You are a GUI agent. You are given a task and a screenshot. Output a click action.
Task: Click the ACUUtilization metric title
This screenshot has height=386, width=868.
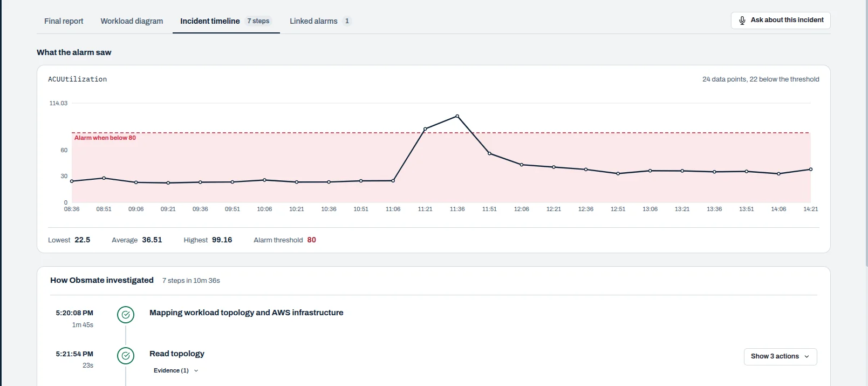coord(77,79)
